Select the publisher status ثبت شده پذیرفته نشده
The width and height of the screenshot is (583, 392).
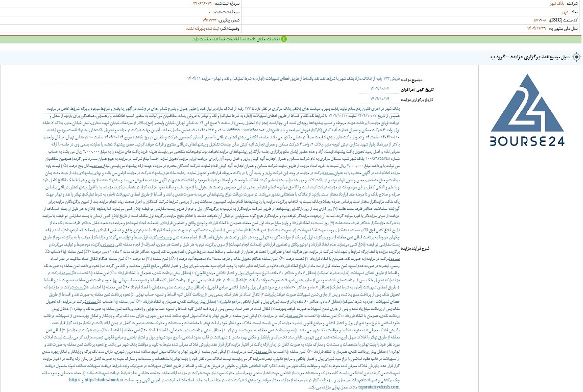(203, 29)
